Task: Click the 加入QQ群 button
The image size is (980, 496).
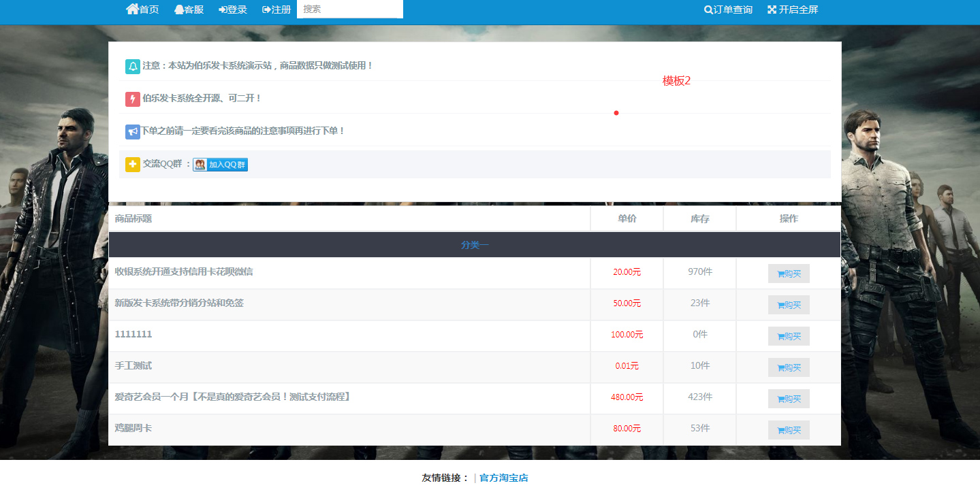Action: (x=219, y=164)
